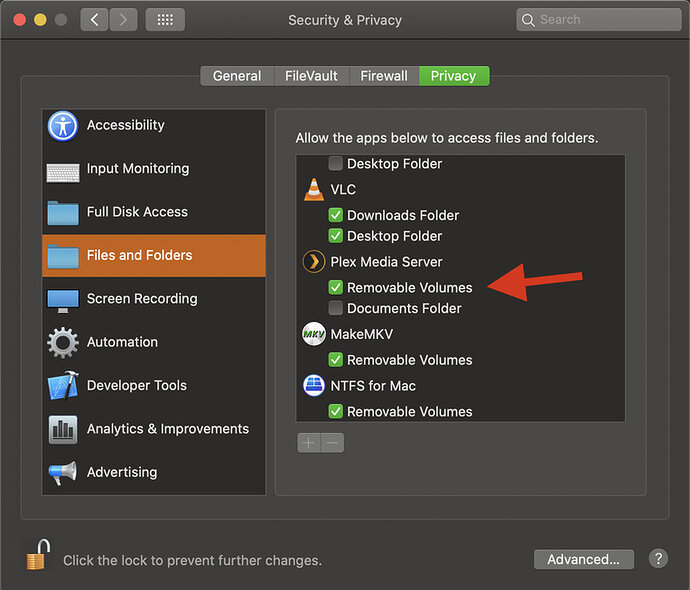Click the lock icon to prevent changes
The height and width of the screenshot is (590, 690).
(37, 554)
